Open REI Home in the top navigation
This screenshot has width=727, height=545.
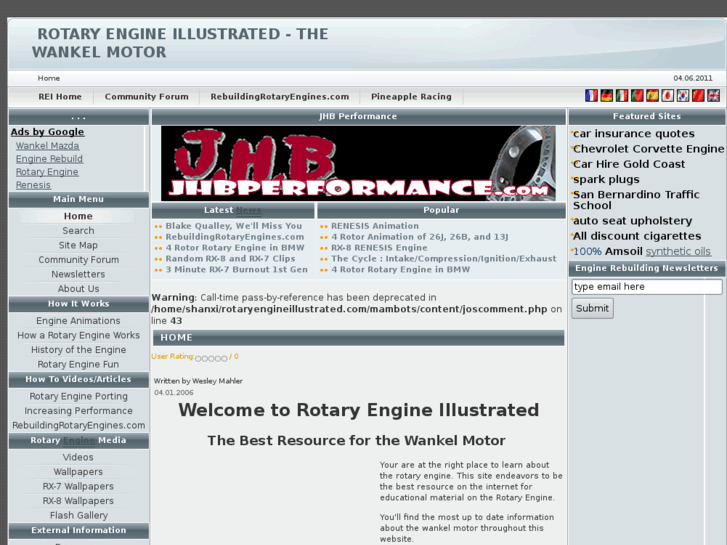tap(60, 96)
